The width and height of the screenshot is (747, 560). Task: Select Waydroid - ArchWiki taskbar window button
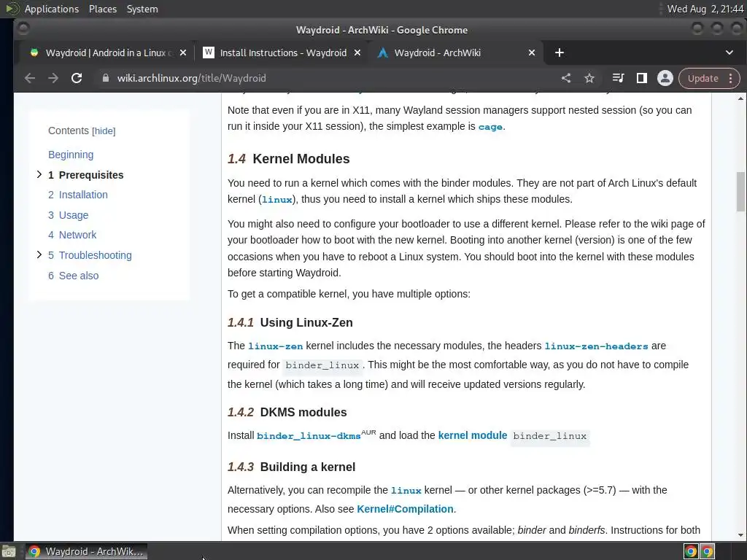tap(86, 551)
